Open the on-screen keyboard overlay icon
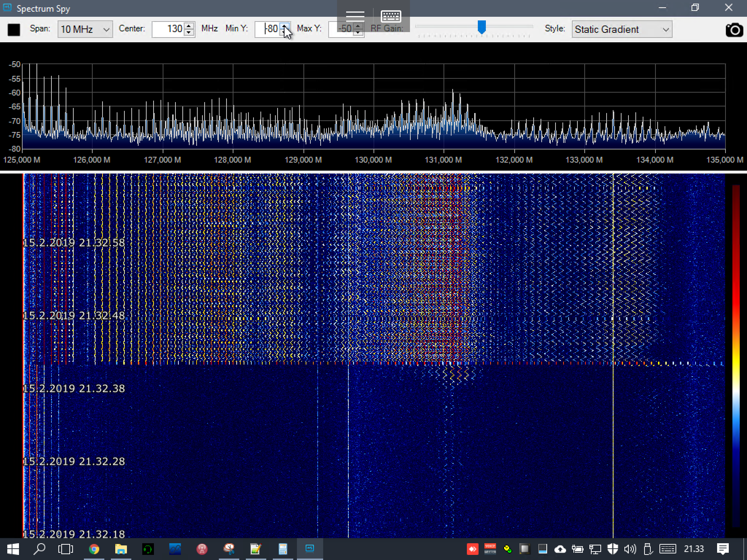The height and width of the screenshot is (560, 747). (x=391, y=16)
